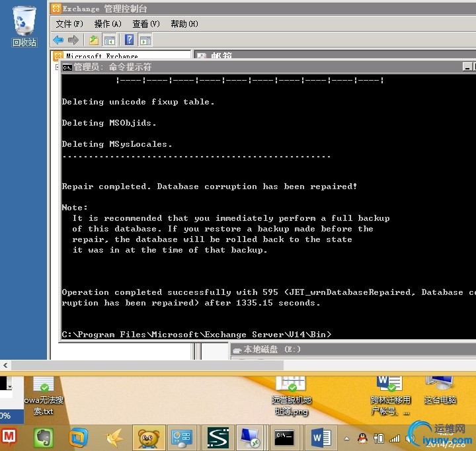Click the orange bird taskbar icon

click(114, 438)
